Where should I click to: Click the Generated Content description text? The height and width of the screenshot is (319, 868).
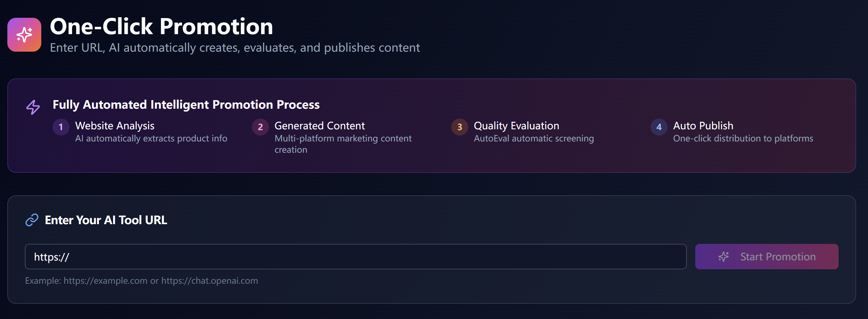tap(343, 144)
